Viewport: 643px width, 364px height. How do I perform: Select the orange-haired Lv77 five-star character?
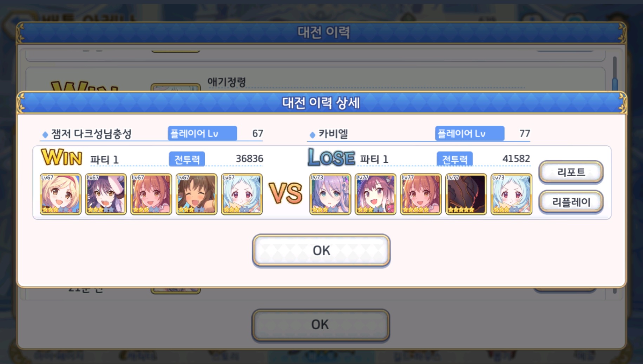tap(421, 194)
